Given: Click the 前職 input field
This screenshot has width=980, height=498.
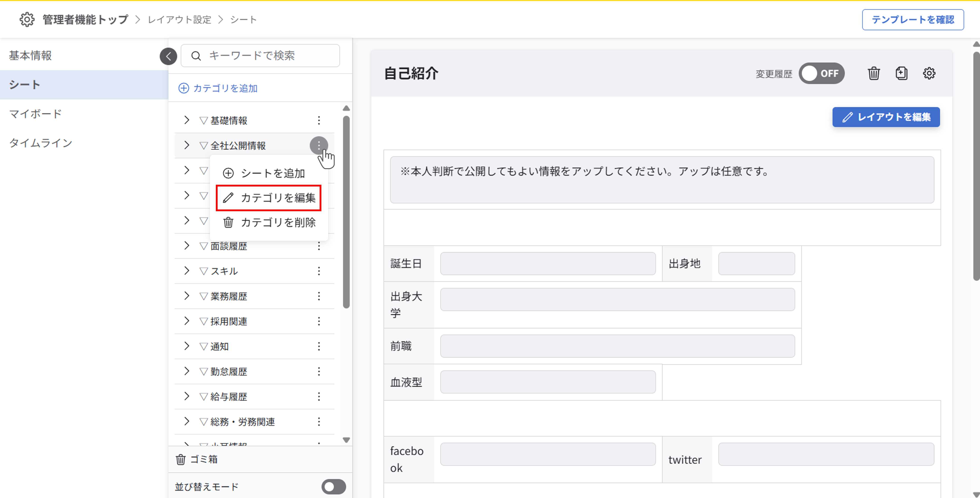Looking at the screenshot, I should pos(617,346).
